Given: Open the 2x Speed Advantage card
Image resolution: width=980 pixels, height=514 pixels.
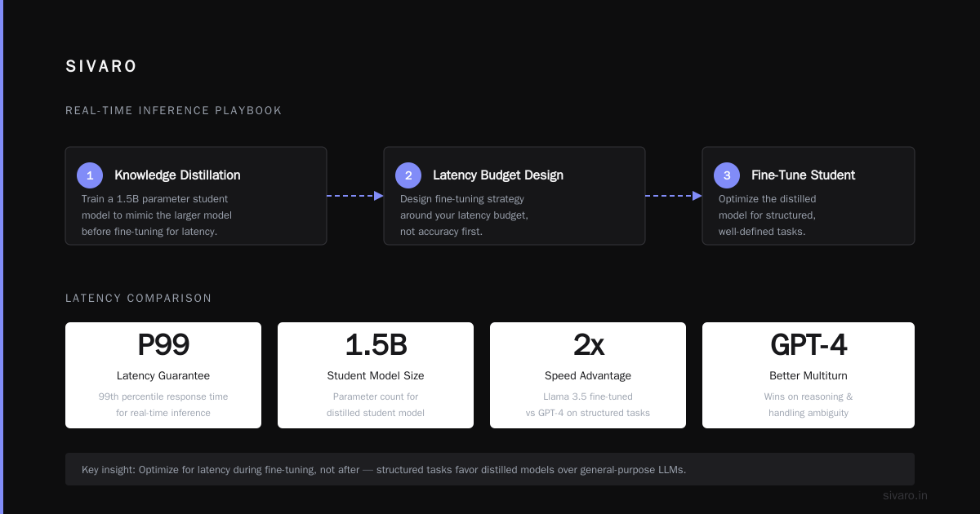Looking at the screenshot, I should 588,375.
